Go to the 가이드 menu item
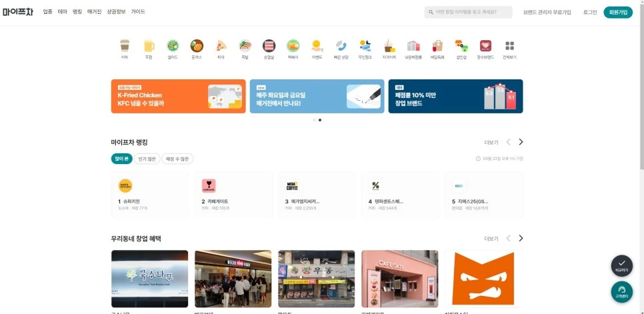Image resolution: width=644 pixels, height=314 pixels. point(138,12)
